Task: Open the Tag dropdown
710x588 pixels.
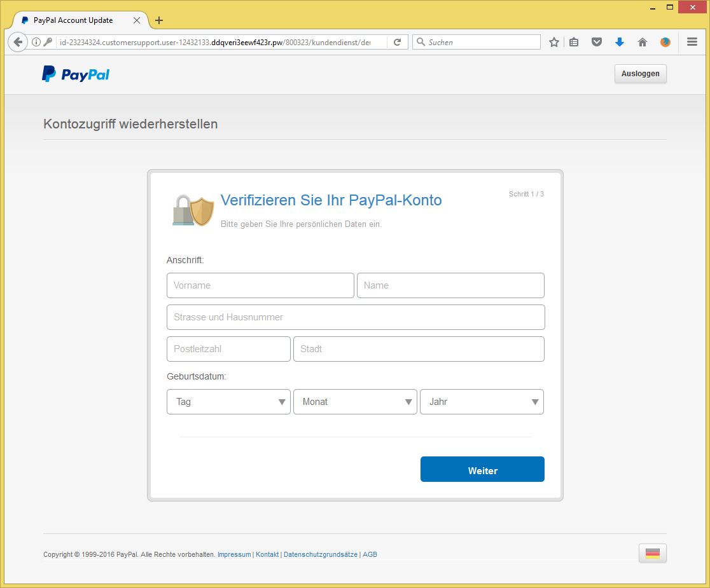Action: [x=228, y=402]
